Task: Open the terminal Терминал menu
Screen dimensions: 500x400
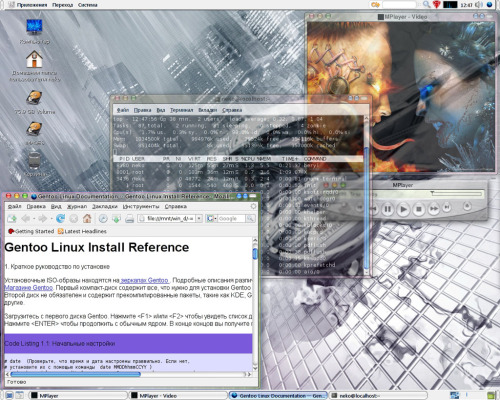Action: 181,110
